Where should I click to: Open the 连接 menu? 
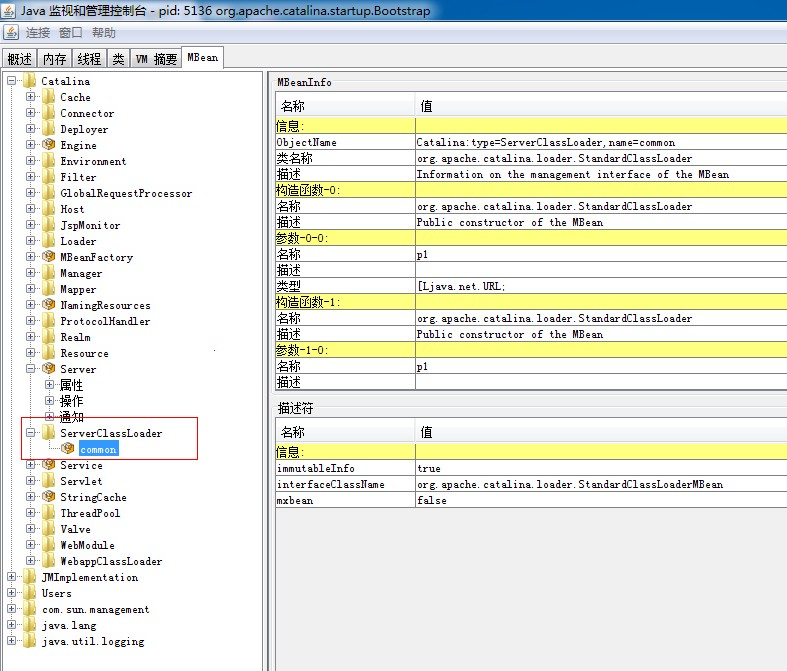point(38,33)
